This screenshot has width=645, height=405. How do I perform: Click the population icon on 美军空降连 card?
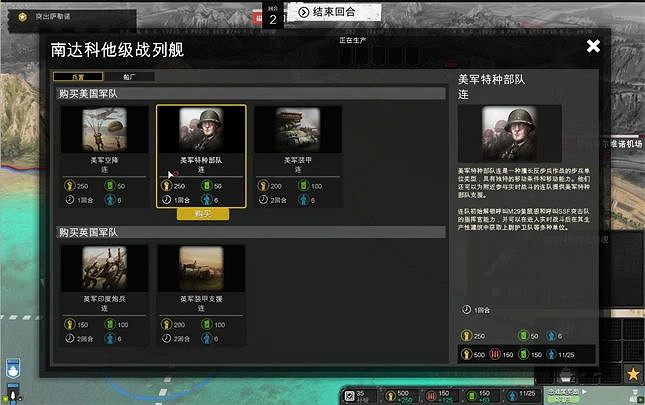click(x=110, y=200)
